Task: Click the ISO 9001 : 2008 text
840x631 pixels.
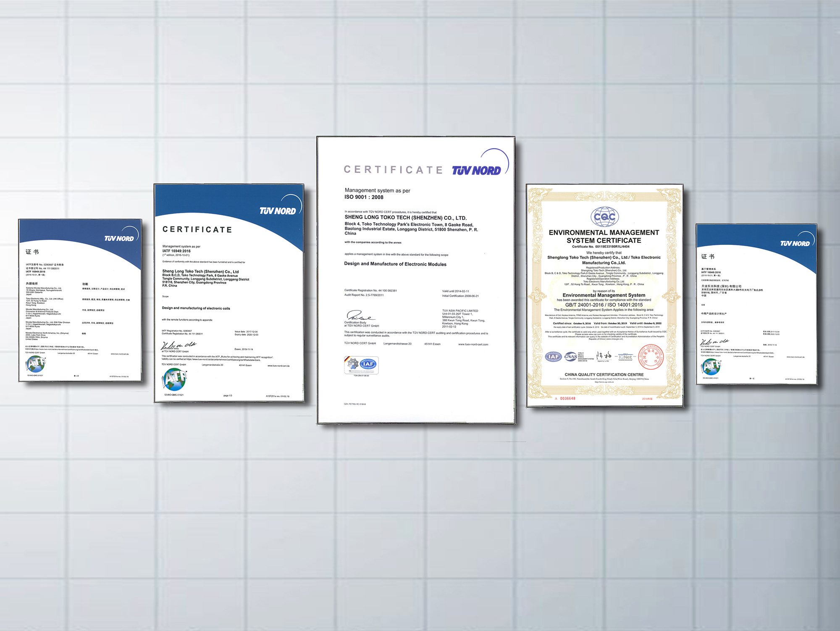Action: pos(364,197)
